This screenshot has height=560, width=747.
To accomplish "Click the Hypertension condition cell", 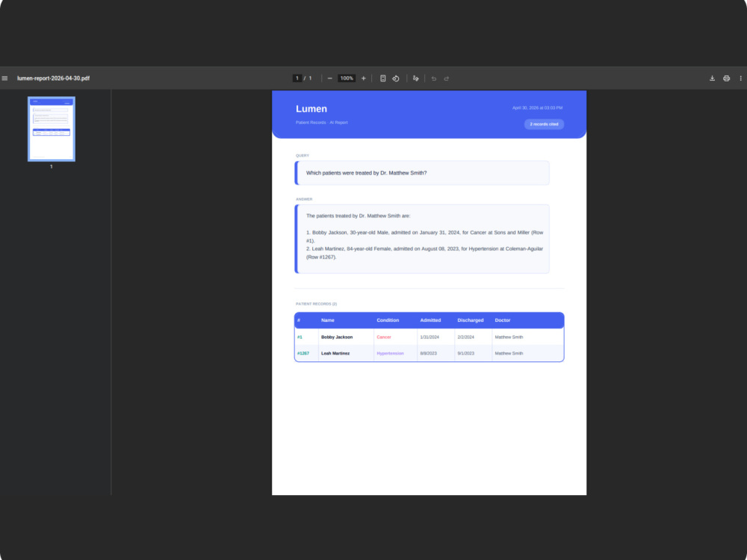I will point(390,353).
